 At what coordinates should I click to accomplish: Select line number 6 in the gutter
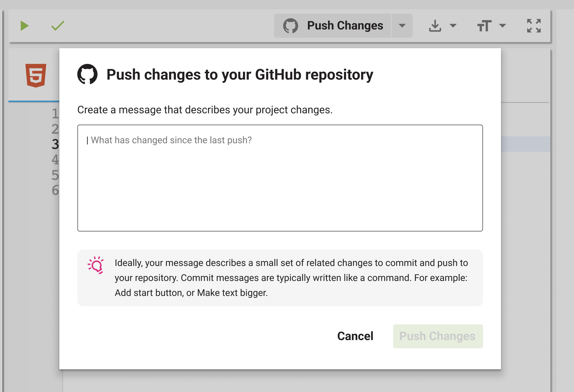coord(55,190)
